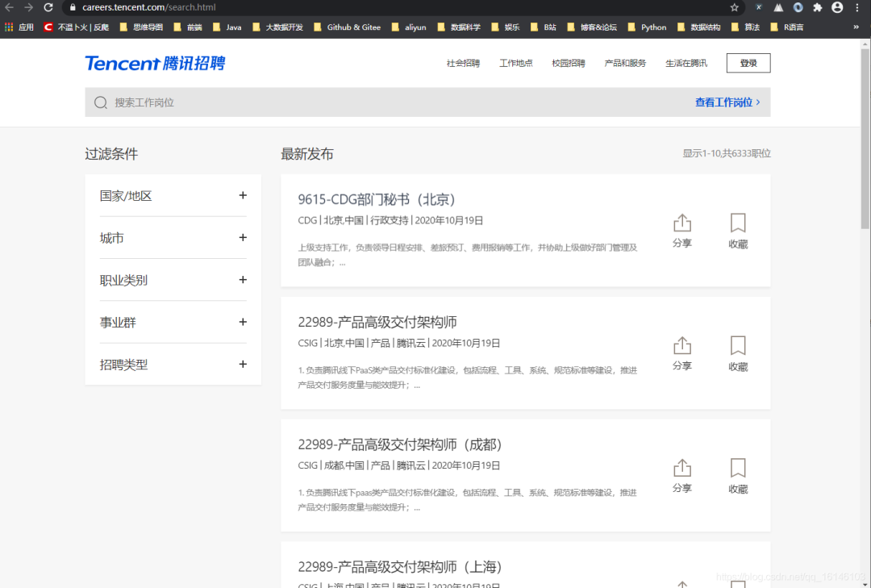Open the 数据结构 bookmark folder
Image resolution: width=871 pixels, height=588 pixels.
pos(698,27)
